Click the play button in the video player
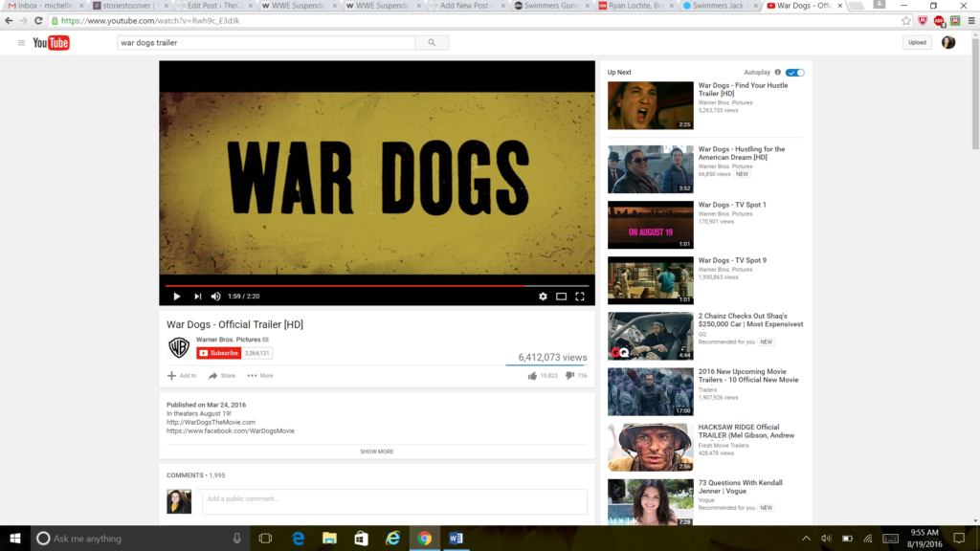The width and height of the screenshot is (980, 551). coord(176,297)
